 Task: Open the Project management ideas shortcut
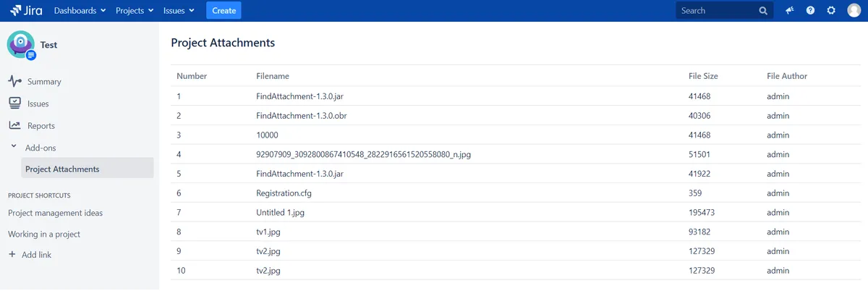point(55,213)
